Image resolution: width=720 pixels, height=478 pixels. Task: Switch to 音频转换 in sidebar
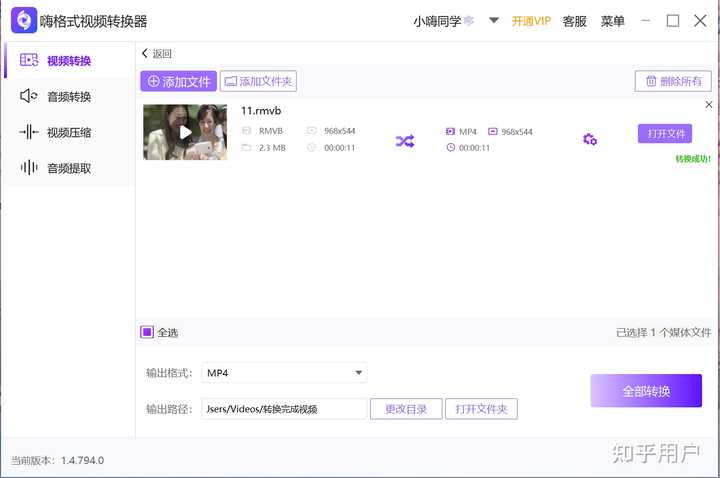69,96
